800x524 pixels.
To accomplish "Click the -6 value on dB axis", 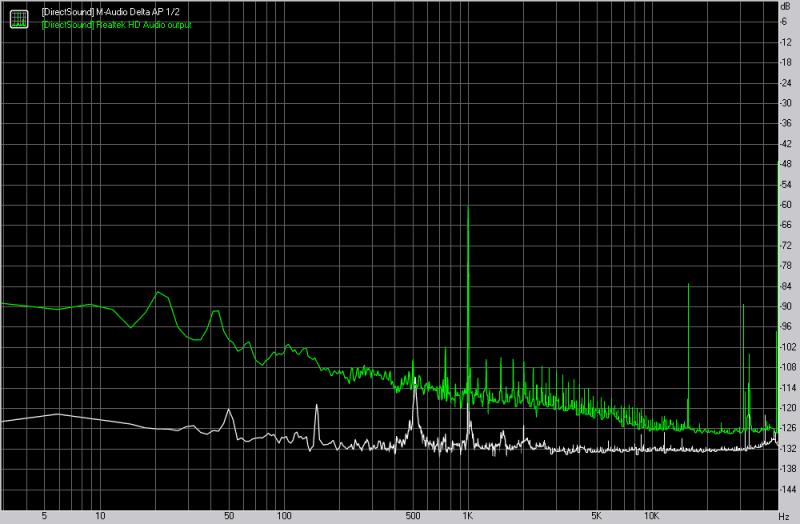I will pos(787,22).
